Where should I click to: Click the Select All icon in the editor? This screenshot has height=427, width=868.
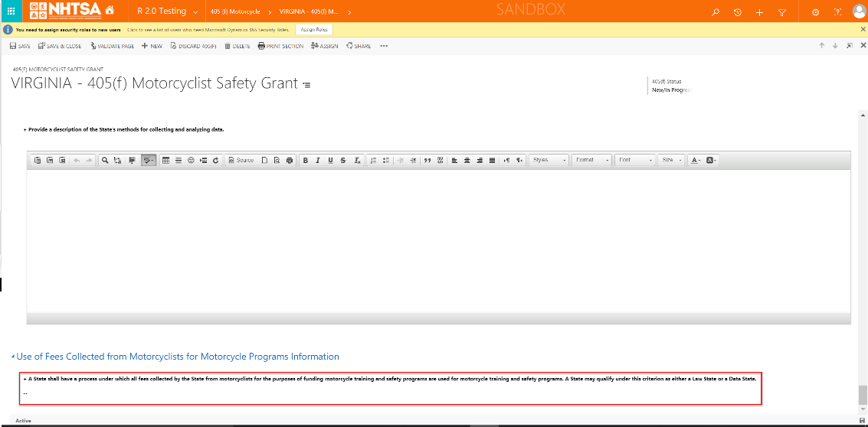click(x=133, y=160)
